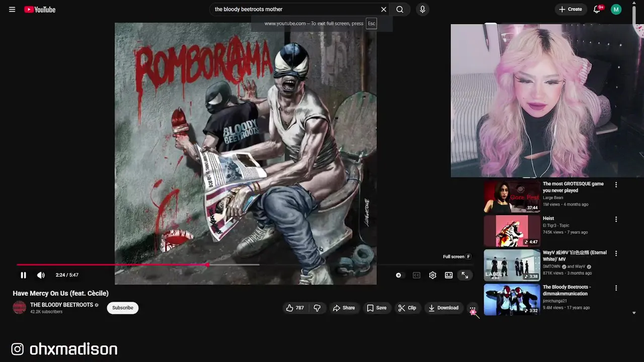Download the video
Screen dimensions: 644x362
(x=443, y=308)
